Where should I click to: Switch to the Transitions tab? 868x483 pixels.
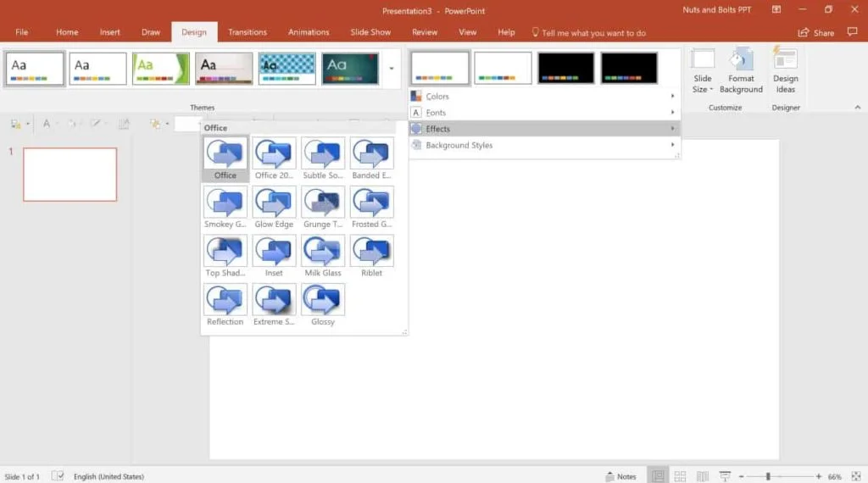click(x=248, y=32)
